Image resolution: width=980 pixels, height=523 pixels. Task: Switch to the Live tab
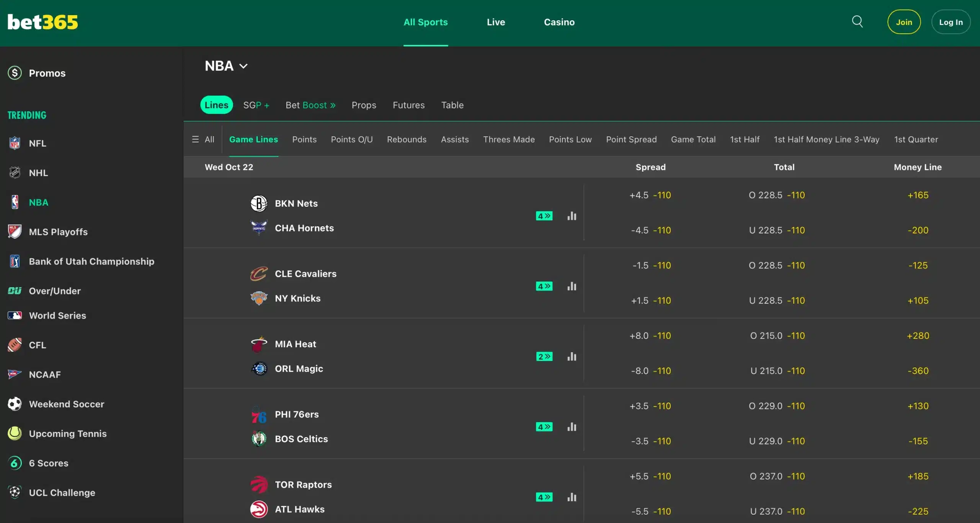pyautogui.click(x=496, y=22)
